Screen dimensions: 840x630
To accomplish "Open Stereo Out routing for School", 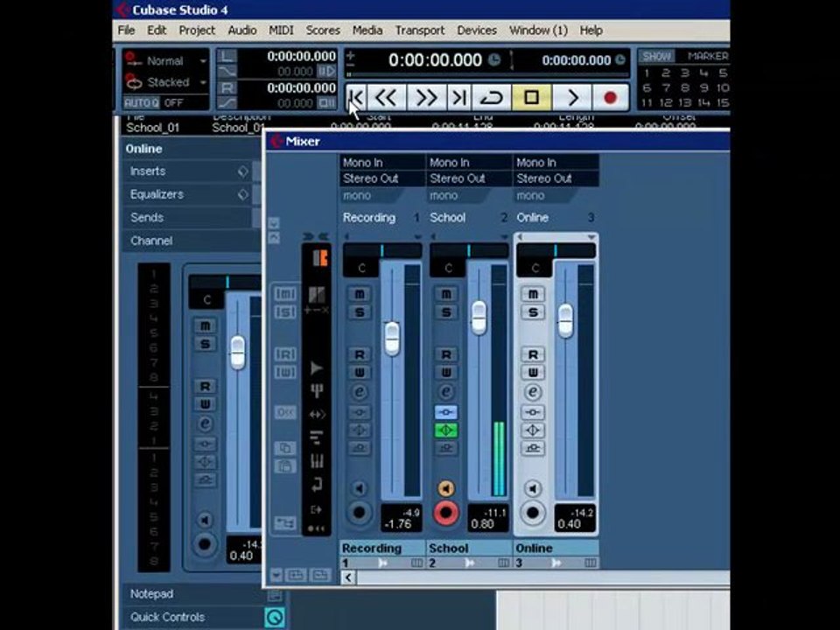I will click(x=469, y=178).
